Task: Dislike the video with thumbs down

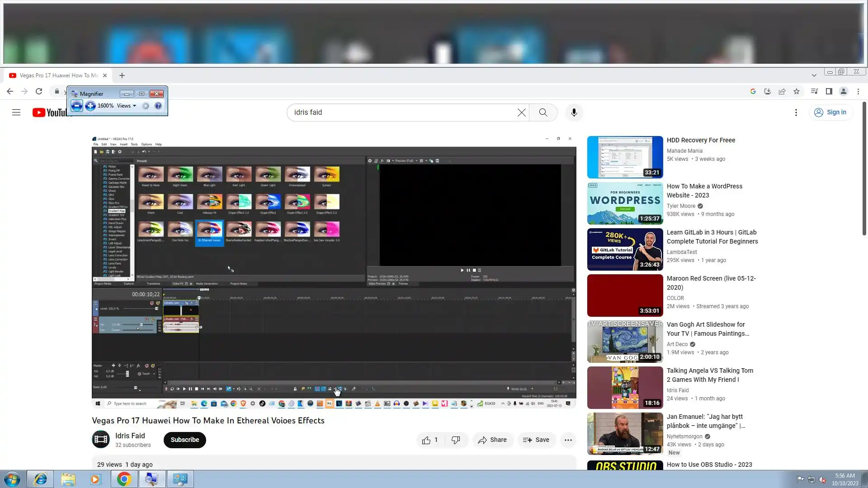Action: point(456,440)
